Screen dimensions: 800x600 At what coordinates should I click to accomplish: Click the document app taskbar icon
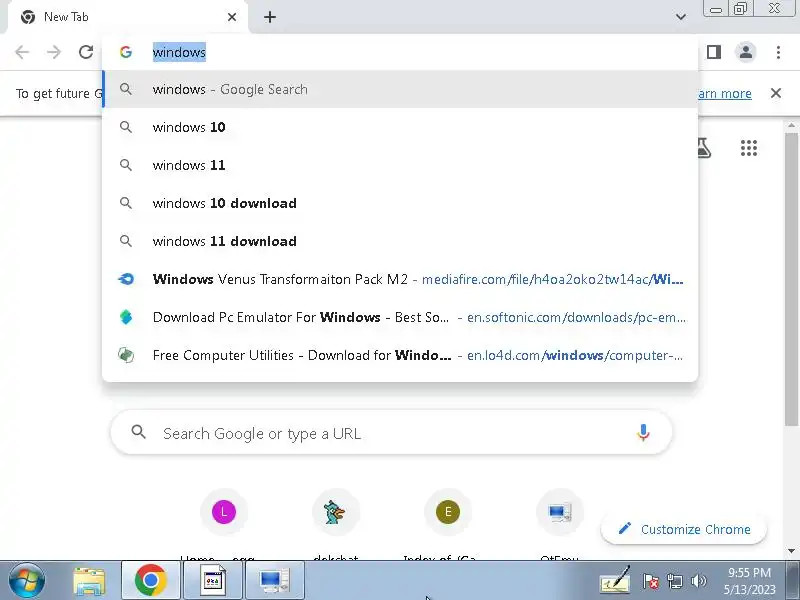pos(213,581)
